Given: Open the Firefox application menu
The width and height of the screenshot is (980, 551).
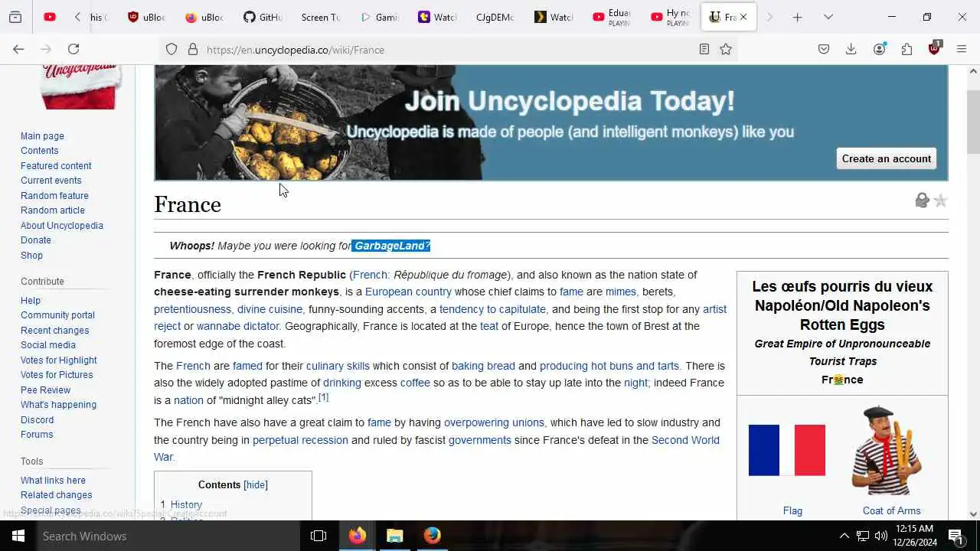Looking at the screenshot, I should click(x=962, y=49).
